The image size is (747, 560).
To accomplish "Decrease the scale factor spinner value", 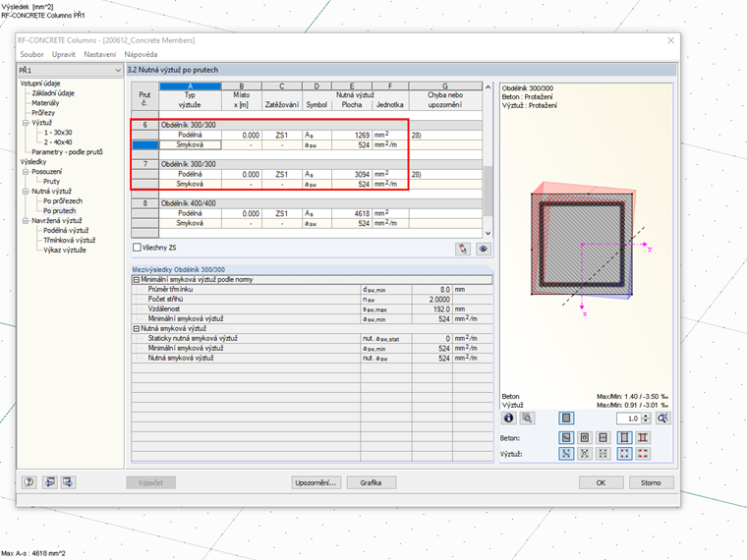I will [x=646, y=421].
